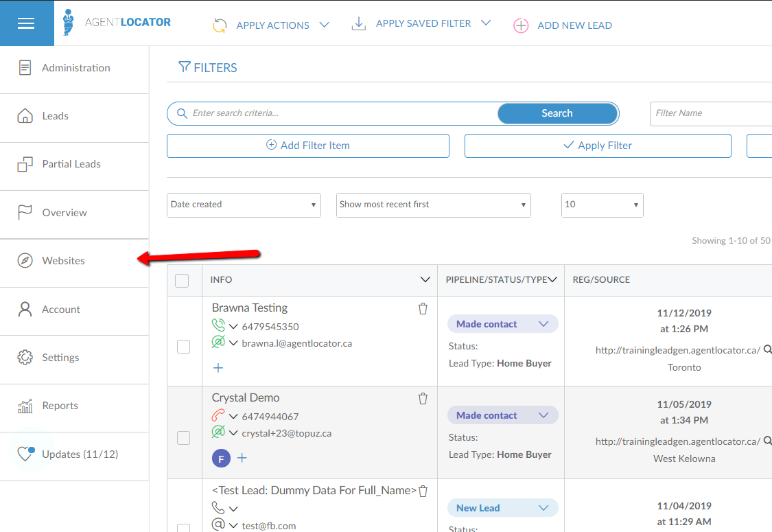
Task: Click the Administration document icon
Action: point(25,67)
